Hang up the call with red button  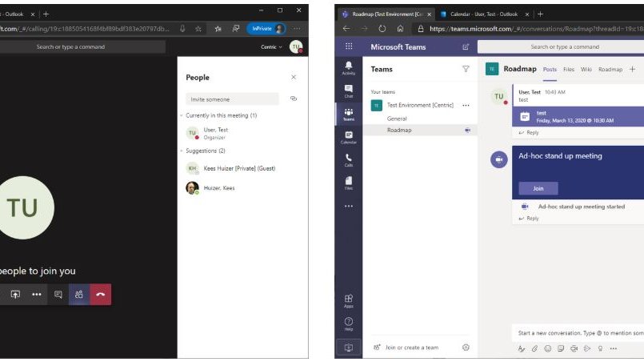coord(101,295)
